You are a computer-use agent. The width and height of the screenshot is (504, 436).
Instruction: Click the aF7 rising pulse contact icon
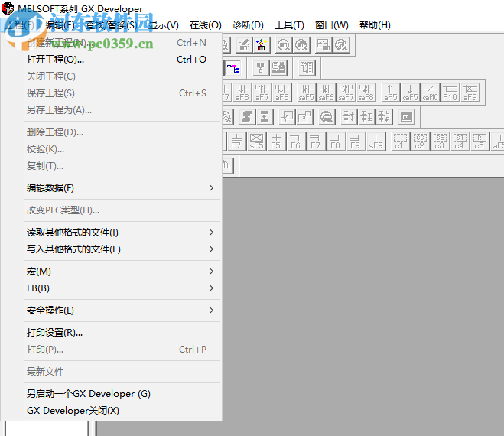[262, 93]
